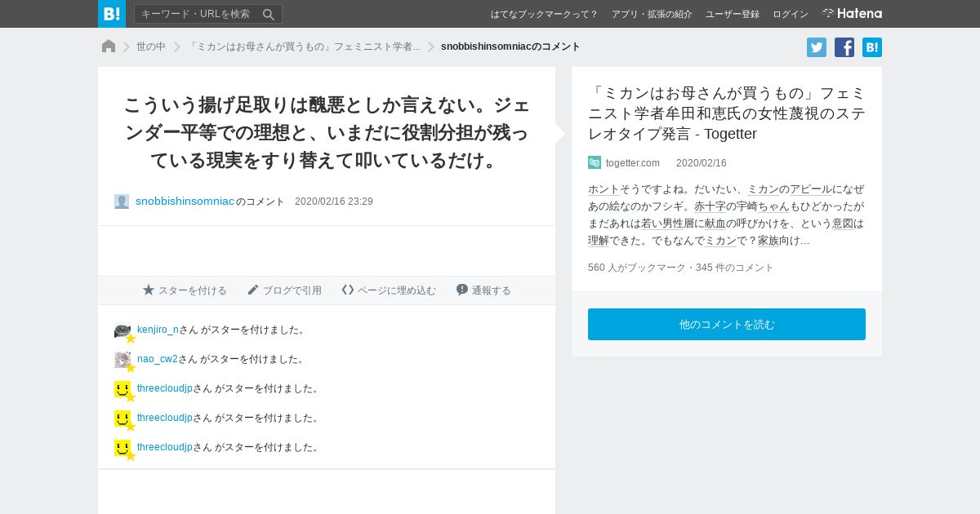Open the Hatena Bookmark B! logo
Viewport: 980px width, 514px height.
click(112, 14)
